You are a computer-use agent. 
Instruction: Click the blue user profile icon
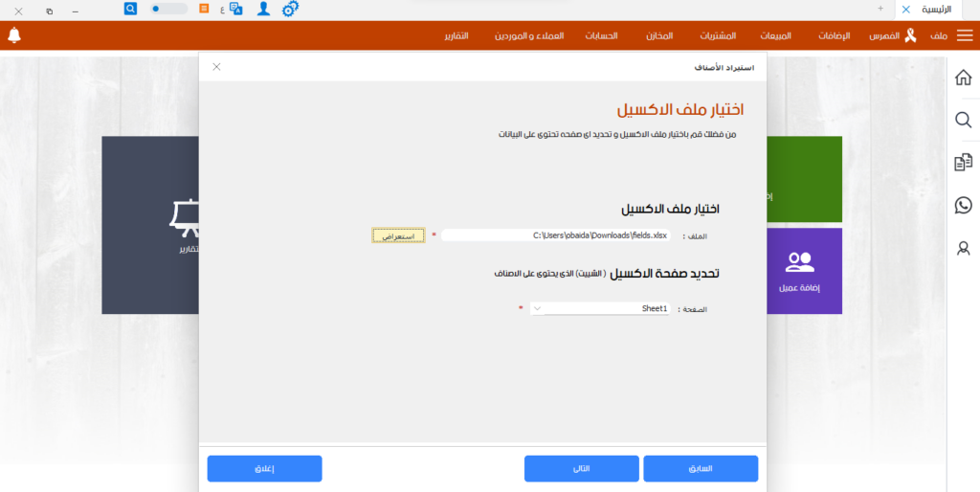(264, 9)
